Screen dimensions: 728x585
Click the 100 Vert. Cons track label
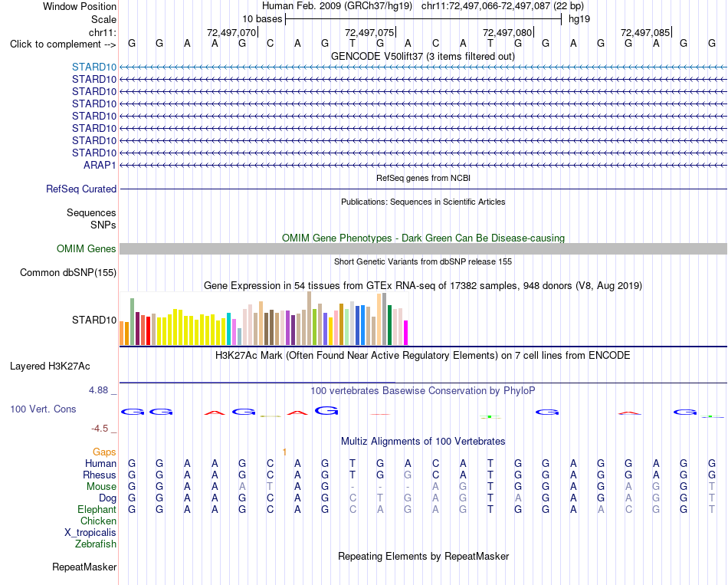coord(43,409)
